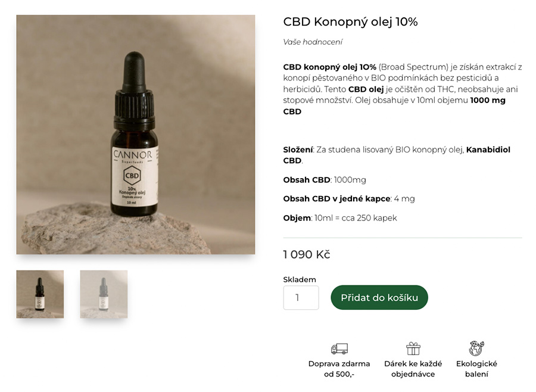Screen dimensions: 536x392
Task: Click the CANNOR label on the bottle
Action: pos(133,155)
